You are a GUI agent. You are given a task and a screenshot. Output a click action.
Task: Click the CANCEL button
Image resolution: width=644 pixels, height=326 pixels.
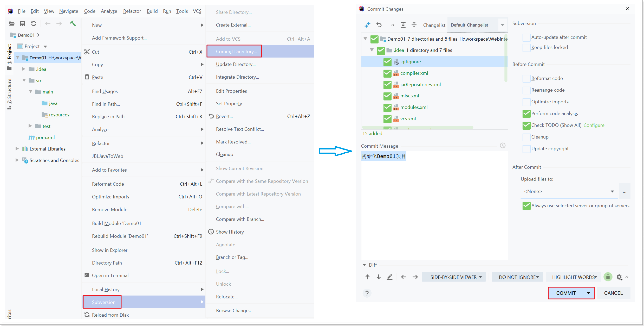(613, 293)
